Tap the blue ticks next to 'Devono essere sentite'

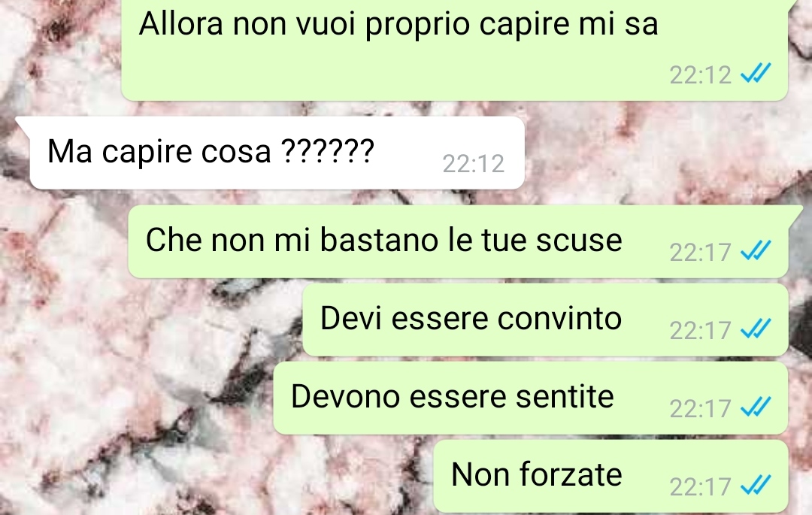click(x=756, y=407)
